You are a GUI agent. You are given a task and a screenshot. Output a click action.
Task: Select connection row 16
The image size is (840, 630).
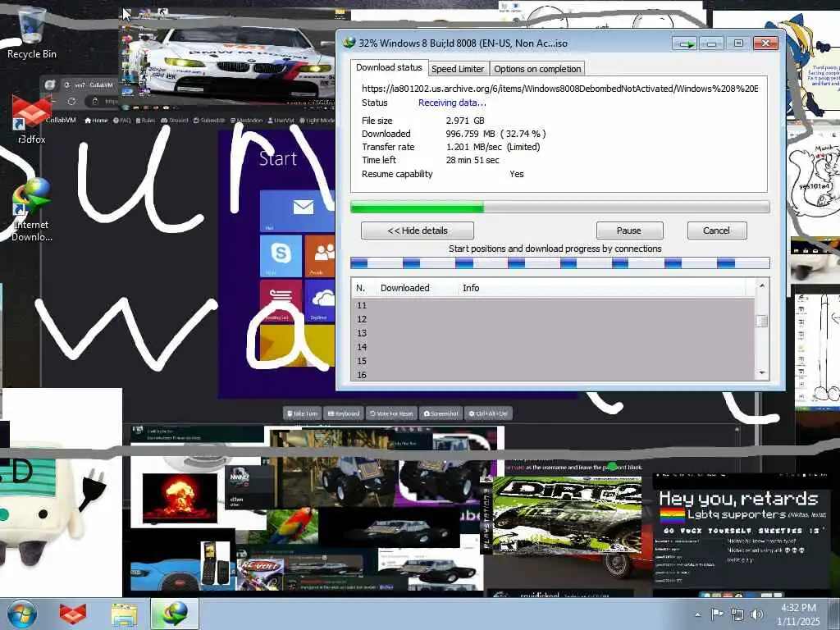553,374
